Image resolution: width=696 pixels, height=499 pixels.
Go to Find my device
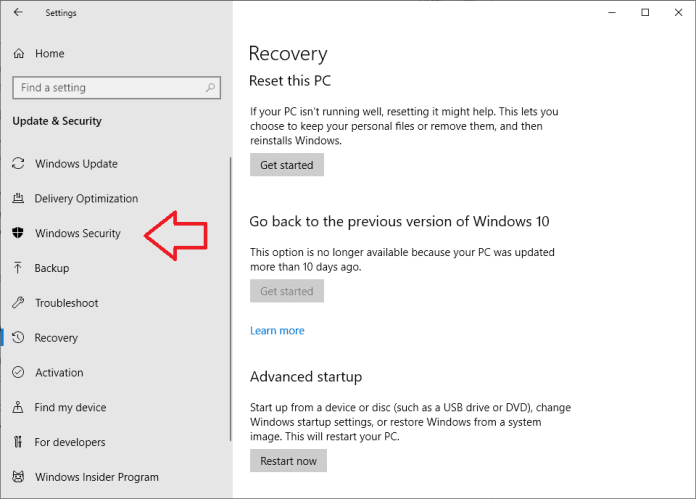click(x=70, y=408)
